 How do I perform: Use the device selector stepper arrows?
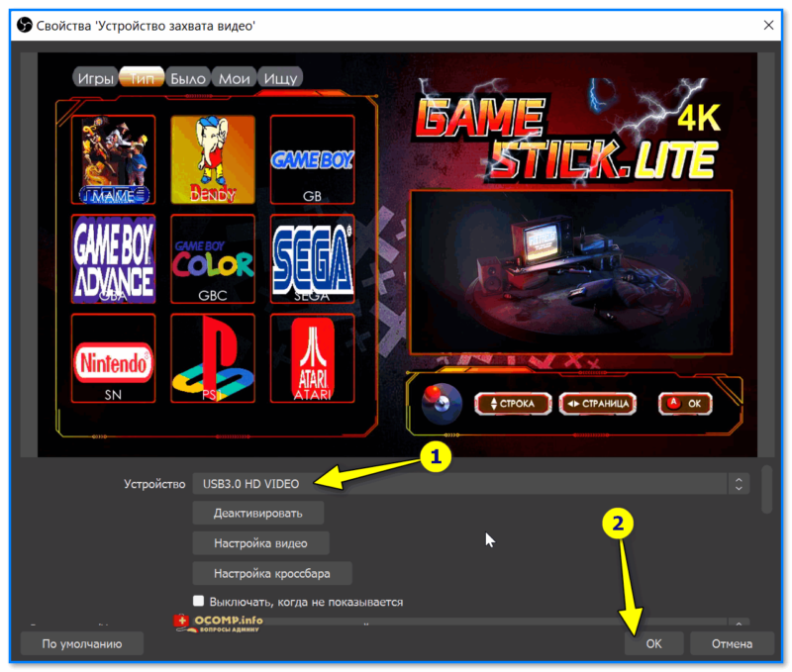tap(739, 484)
